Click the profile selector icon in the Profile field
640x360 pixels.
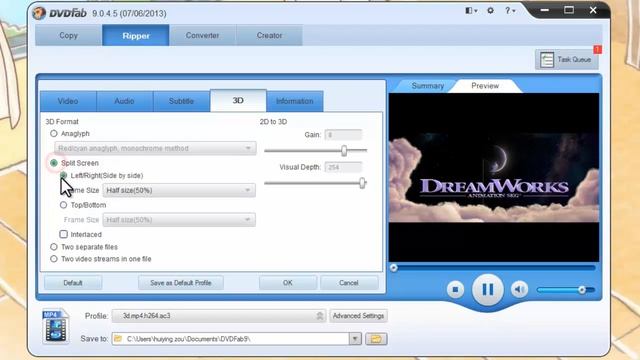320,316
